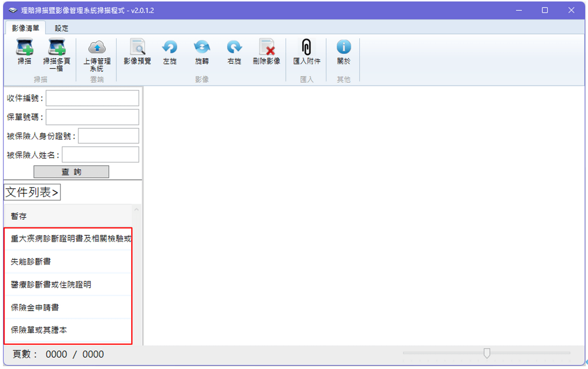This screenshot has width=588, height=369.
Task: Select 重大疾病診斷證明書及相關檢驗 document row
Action: 68,239
